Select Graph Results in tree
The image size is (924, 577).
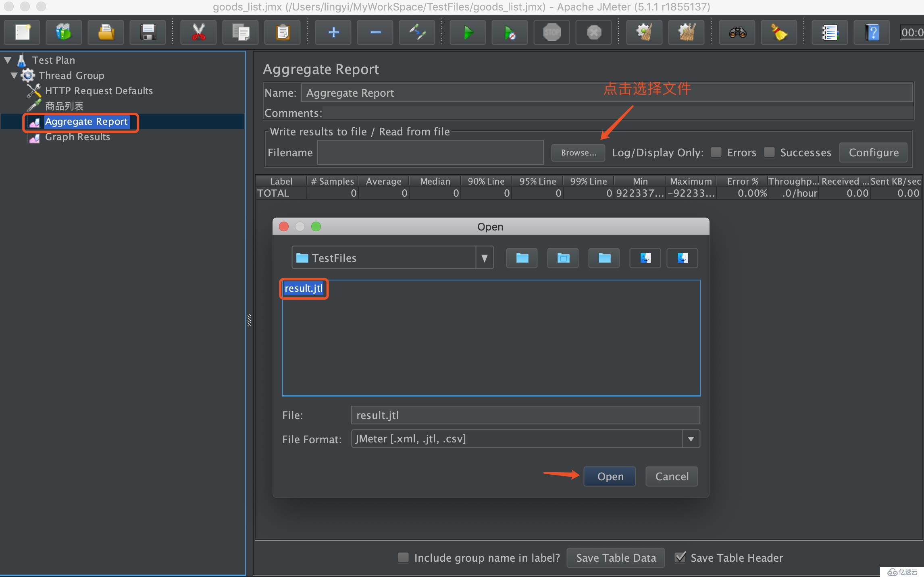point(77,137)
